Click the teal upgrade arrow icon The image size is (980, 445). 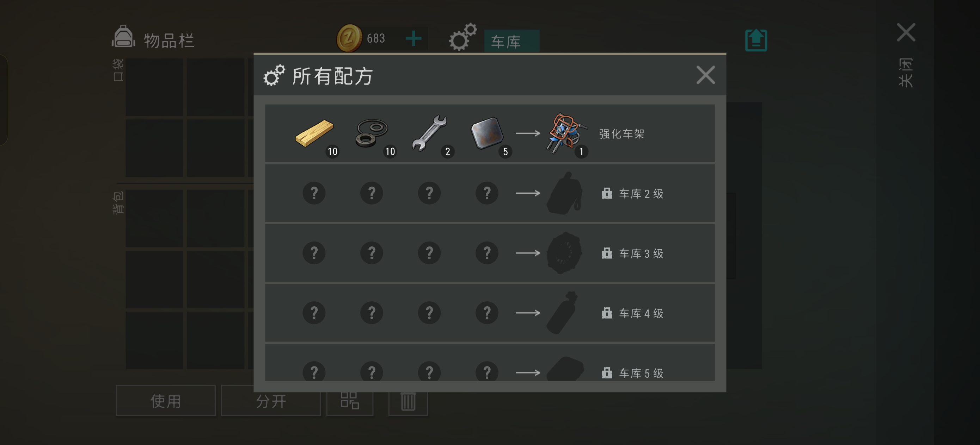tap(756, 40)
